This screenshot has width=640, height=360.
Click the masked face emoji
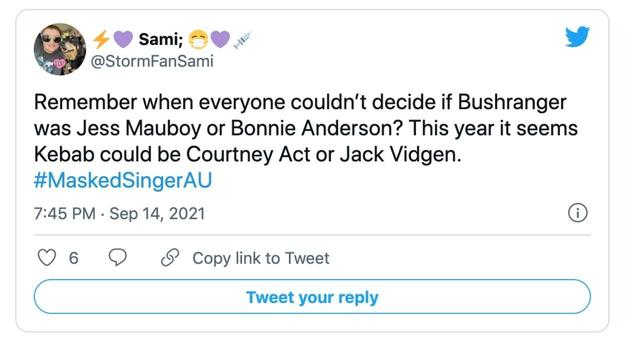click(x=198, y=40)
